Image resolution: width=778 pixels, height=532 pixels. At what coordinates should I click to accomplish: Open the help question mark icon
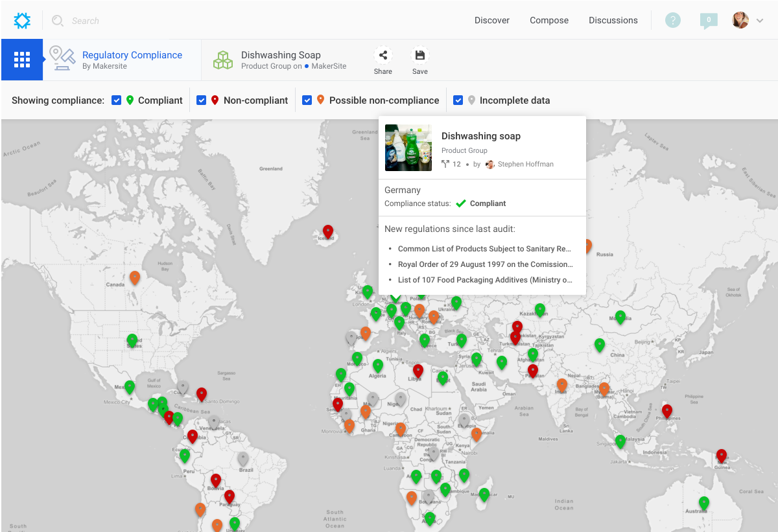click(673, 20)
